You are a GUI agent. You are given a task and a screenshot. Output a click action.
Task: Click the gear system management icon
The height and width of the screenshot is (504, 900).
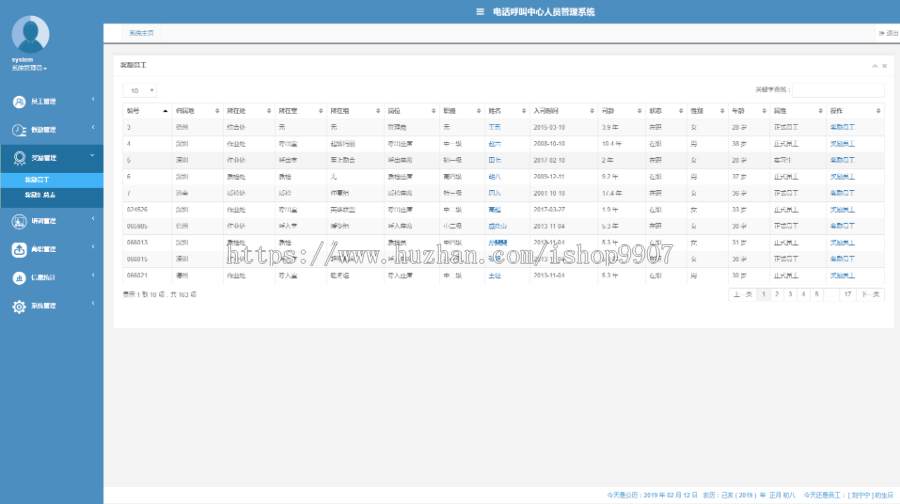coord(19,307)
